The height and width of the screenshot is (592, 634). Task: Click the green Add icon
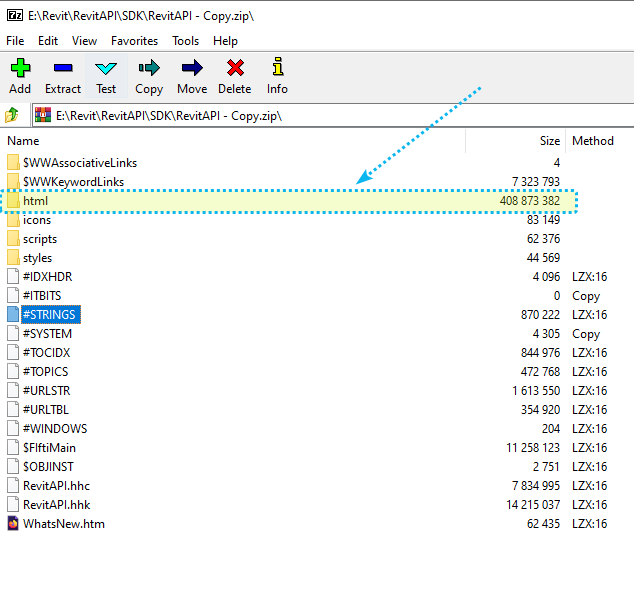pyautogui.click(x=20, y=68)
